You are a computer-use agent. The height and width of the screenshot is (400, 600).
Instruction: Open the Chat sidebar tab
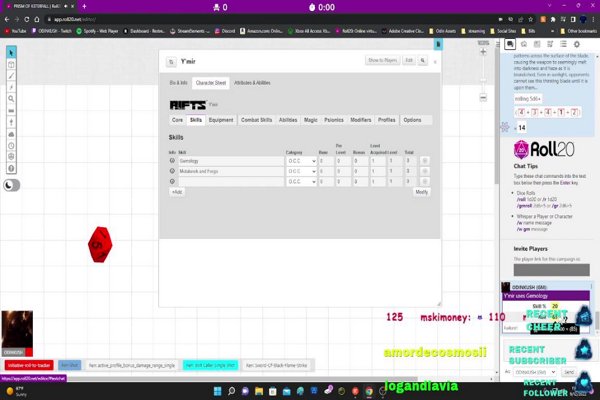tap(510, 44)
